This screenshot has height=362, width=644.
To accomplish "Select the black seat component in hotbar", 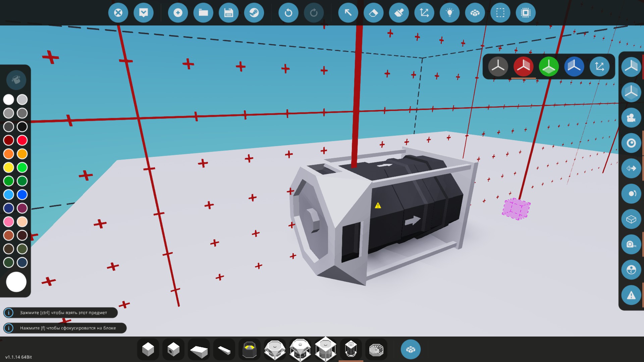I will [x=250, y=350].
